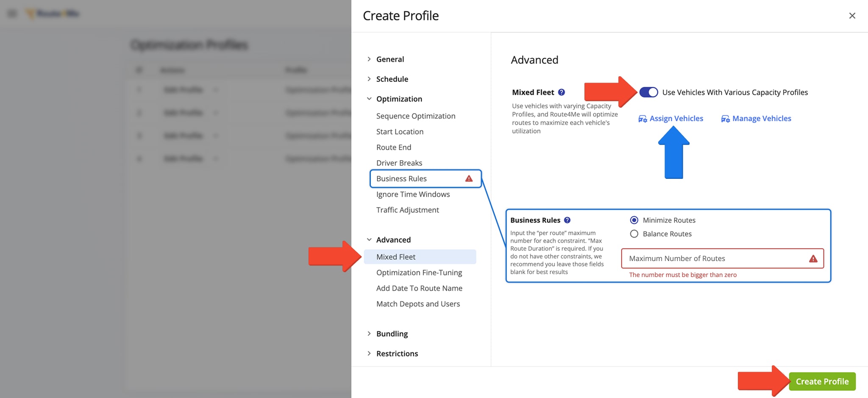
Task: Click the Assign Vehicles car icon
Action: click(x=643, y=119)
